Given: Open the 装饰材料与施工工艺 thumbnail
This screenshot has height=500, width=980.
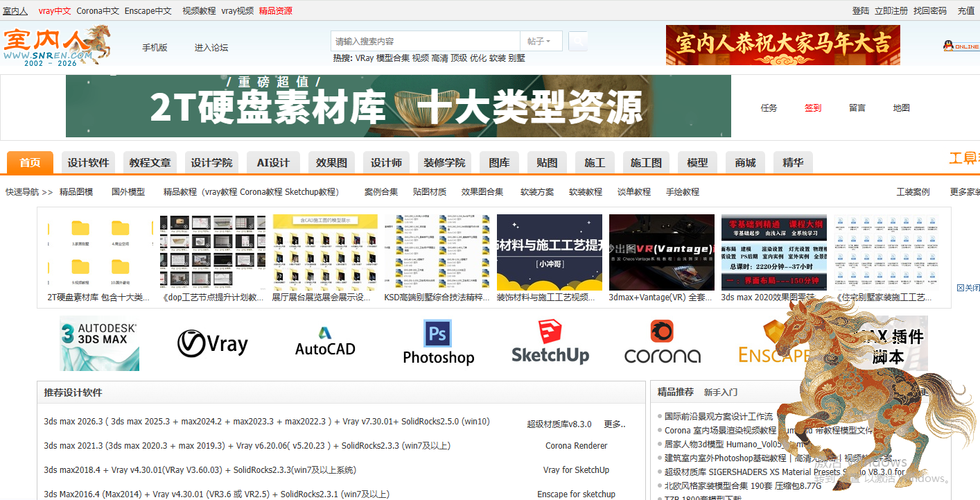Looking at the screenshot, I should (550, 252).
